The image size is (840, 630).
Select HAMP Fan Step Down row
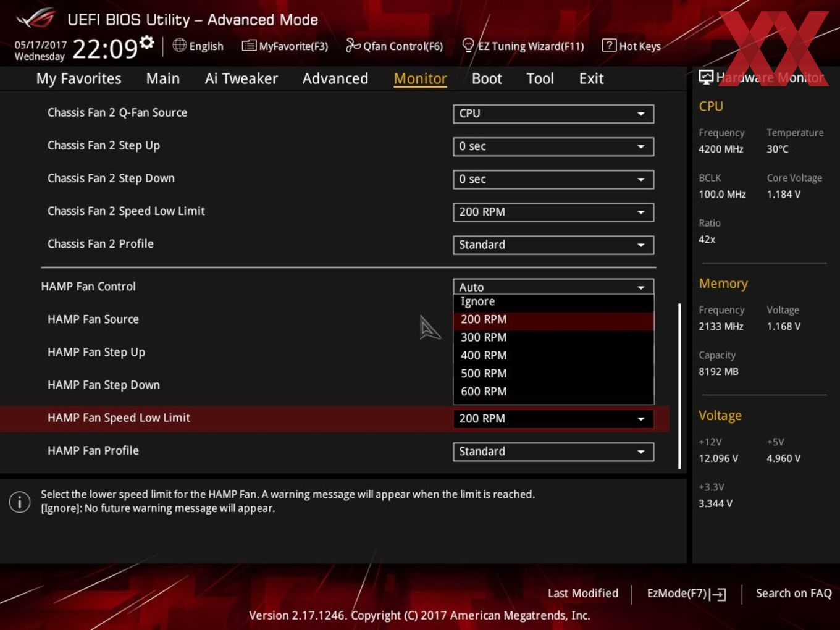[104, 385]
